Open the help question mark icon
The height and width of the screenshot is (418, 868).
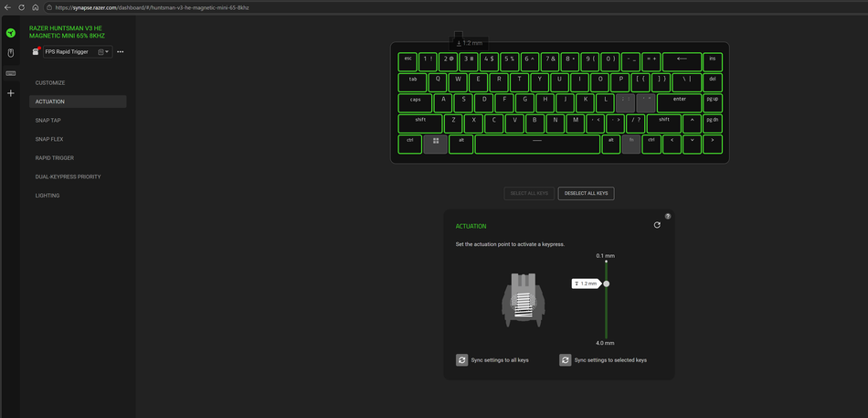(x=668, y=216)
